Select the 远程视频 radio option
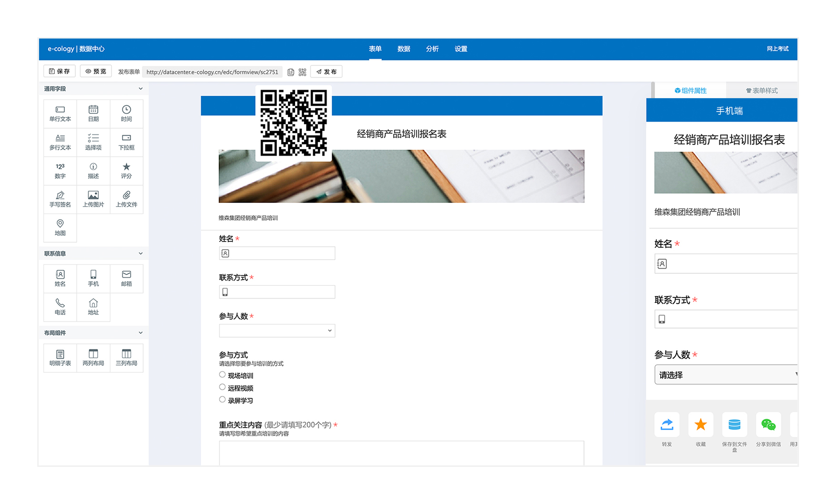This screenshot has height=504, width=836. tap(223, 387)
